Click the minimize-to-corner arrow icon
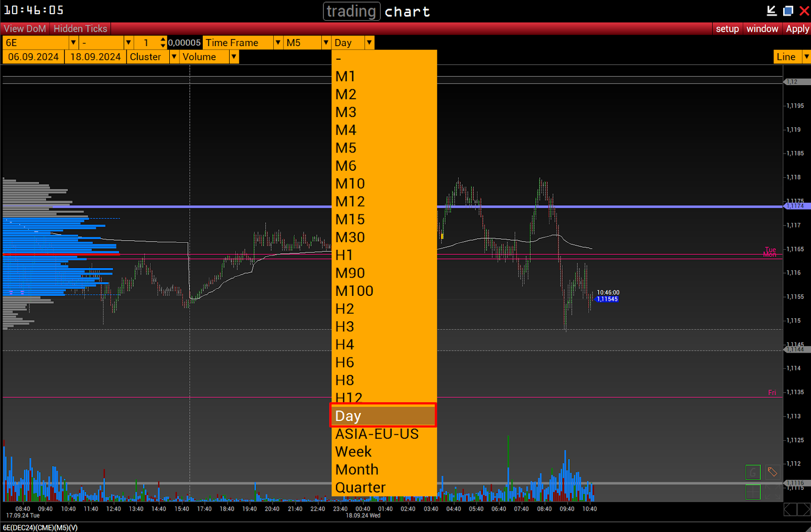Screen dimensions: 811x532 tap(771, 11)
